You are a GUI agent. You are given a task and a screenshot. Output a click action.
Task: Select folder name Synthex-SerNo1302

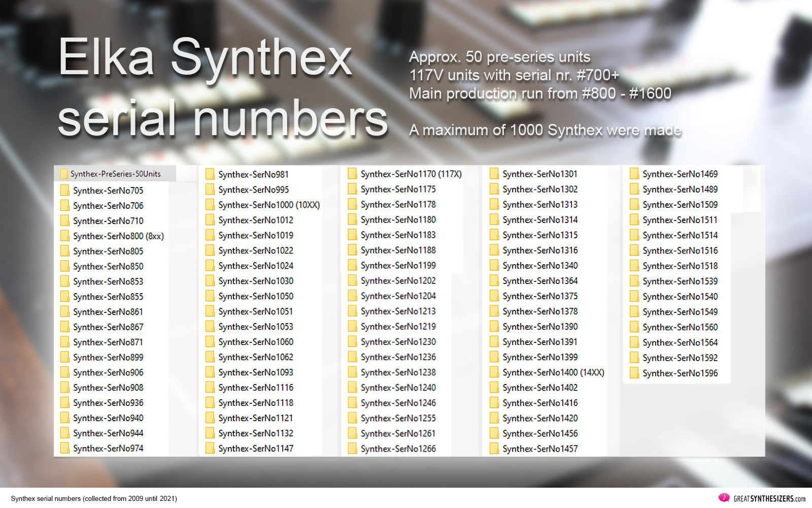(x=540, y=189)
